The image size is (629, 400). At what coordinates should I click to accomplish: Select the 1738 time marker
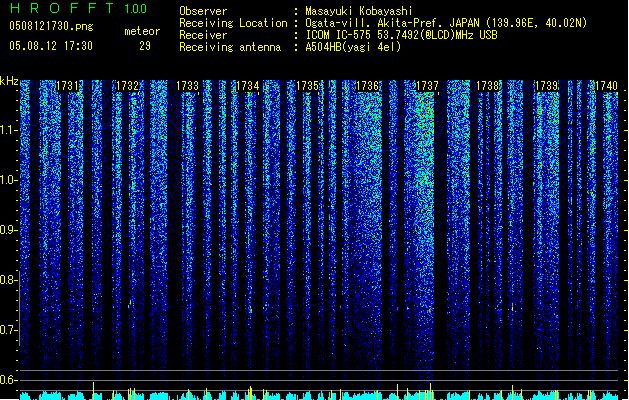487,86
